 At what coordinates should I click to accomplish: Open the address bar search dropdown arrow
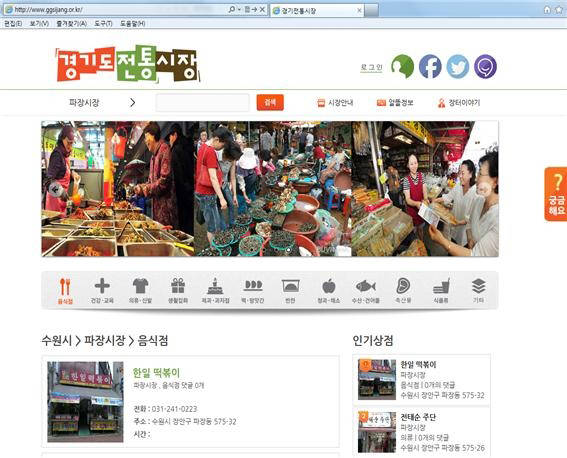tap(239, 10)
